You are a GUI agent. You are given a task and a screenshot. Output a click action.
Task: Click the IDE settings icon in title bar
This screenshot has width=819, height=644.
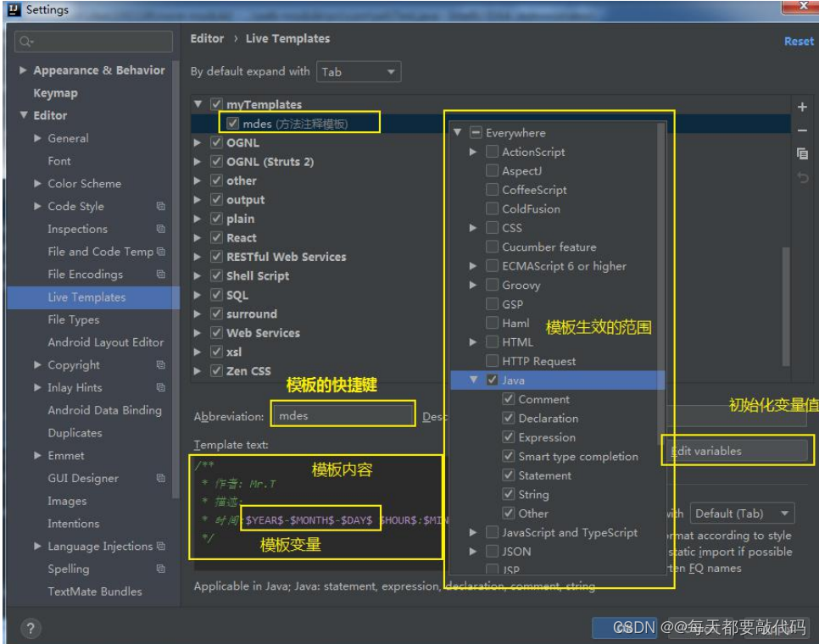[x=14, y=9]
